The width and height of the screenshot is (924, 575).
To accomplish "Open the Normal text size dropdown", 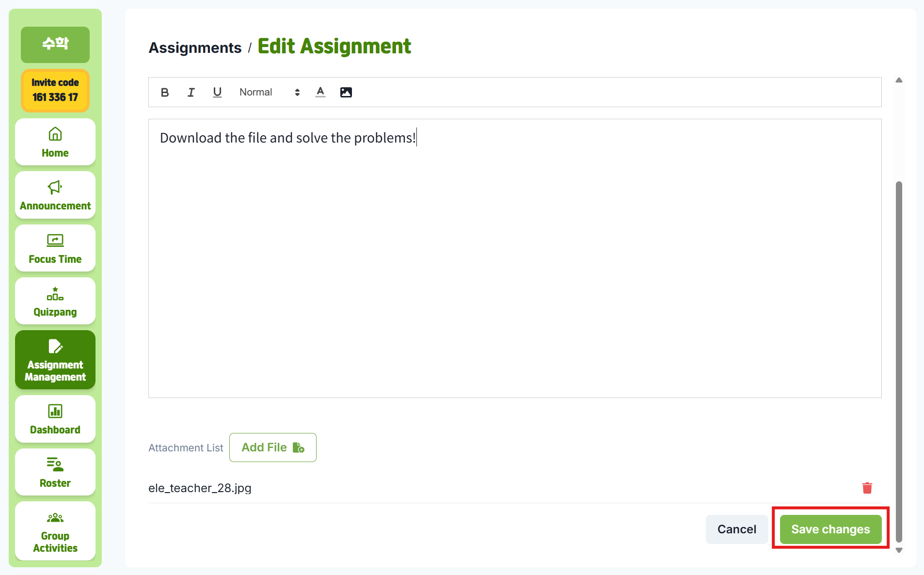I will [270, 92].
